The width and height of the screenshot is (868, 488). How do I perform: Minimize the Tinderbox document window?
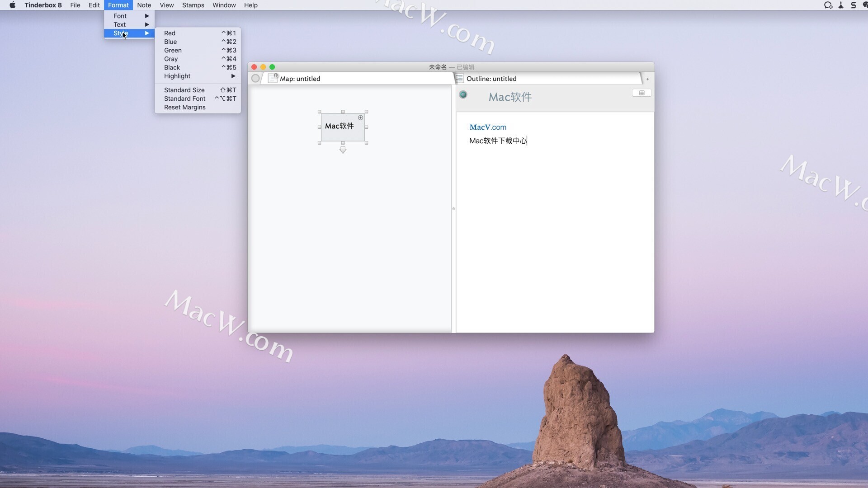pyautogui.click(x=263, y=67)
